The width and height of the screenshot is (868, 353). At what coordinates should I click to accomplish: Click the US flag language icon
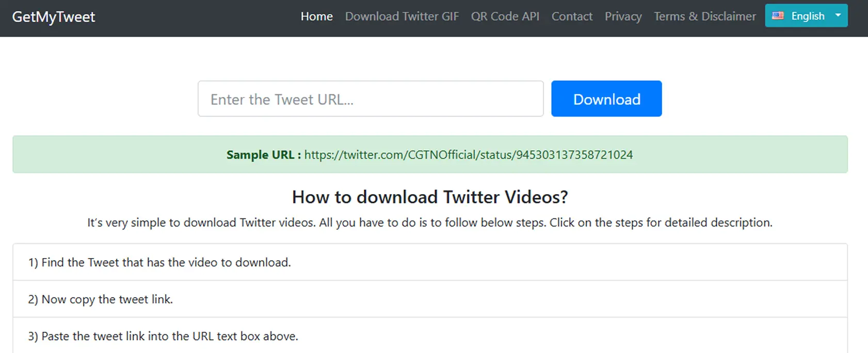point(778,15)
